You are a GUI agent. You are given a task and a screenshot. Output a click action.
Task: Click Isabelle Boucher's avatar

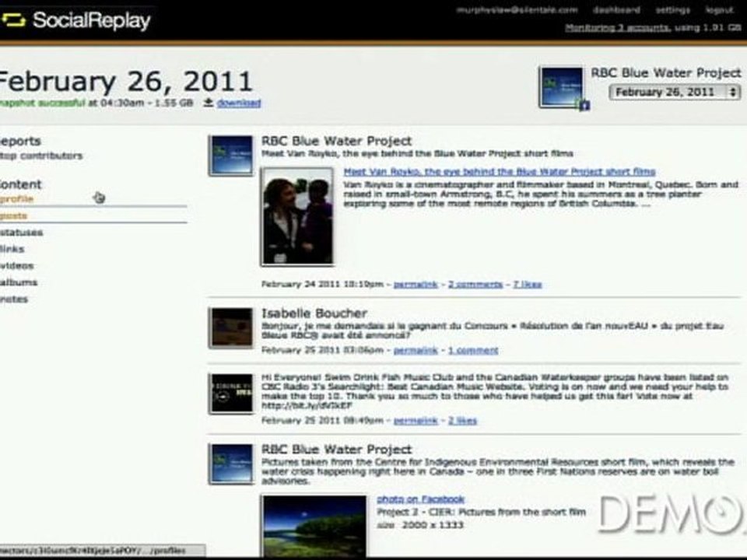tap(232, 327)
